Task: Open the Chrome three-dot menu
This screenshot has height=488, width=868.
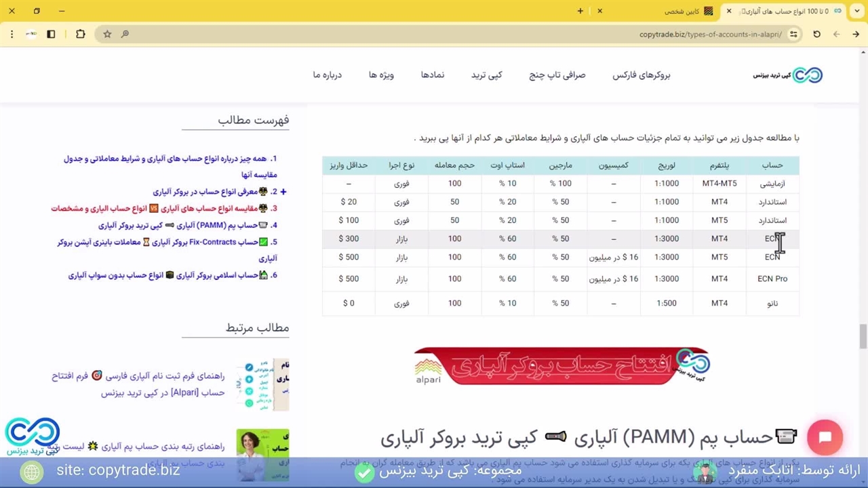Action: pos(12,34)
